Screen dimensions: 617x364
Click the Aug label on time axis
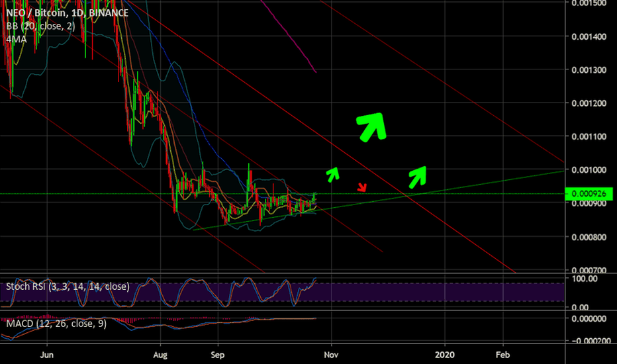pos(160,355)
